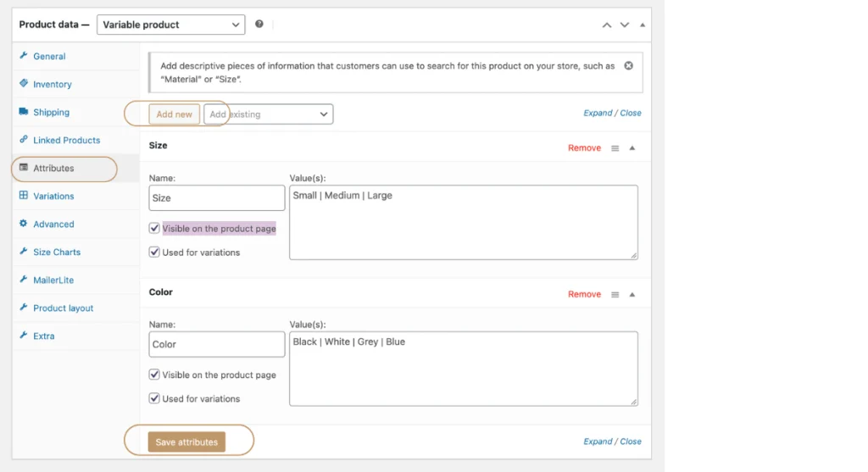
Task: Click the Size values resize handle
Action: [x=634, y=255]
